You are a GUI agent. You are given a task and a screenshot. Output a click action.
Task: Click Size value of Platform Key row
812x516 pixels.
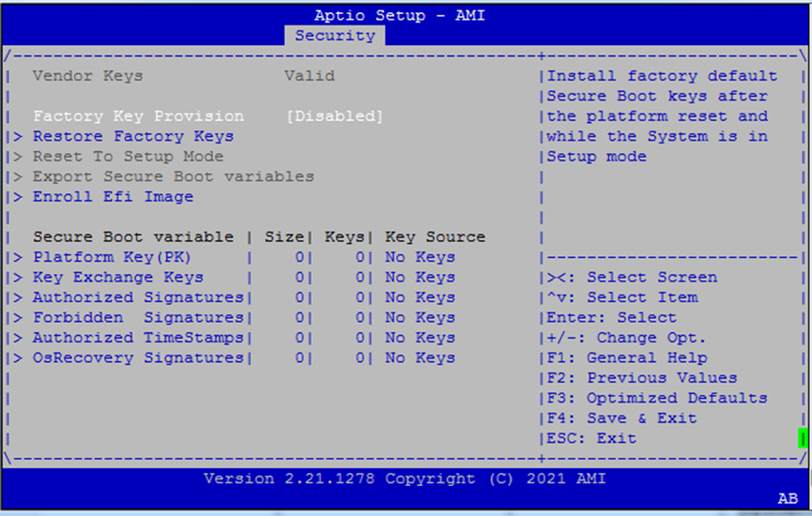point(299,257)
